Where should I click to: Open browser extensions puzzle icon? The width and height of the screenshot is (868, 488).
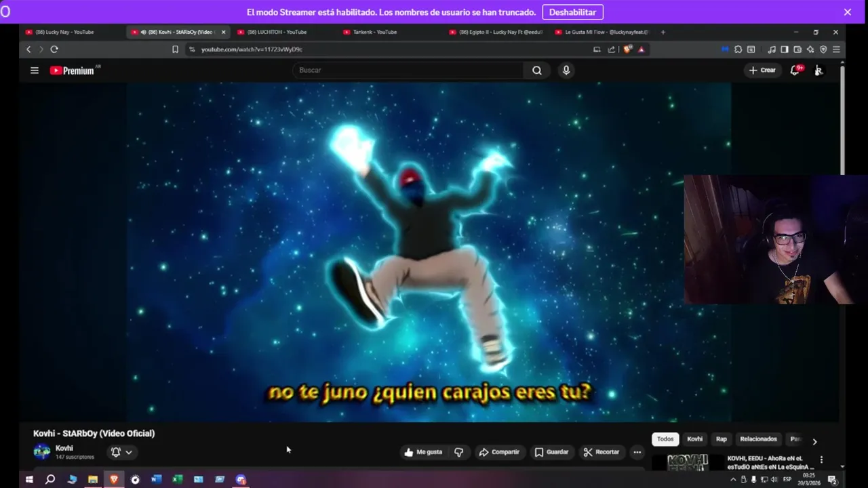point(738,49)
